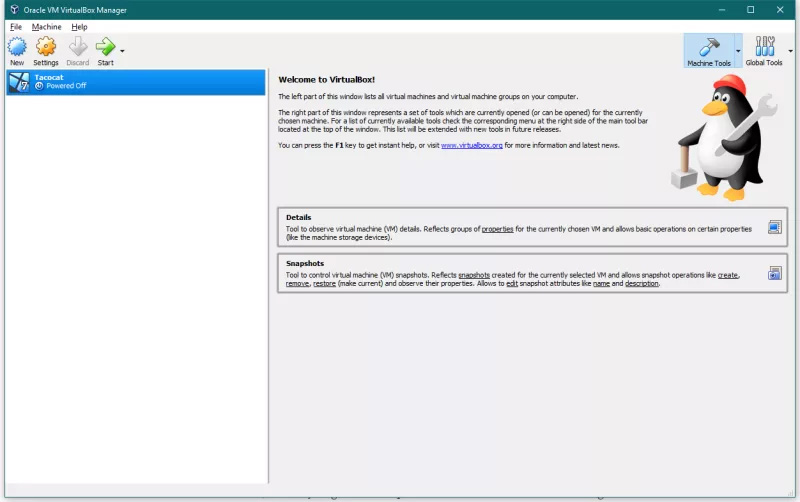This screenshot has width=800, height=502.
Task: Start the VM with green arrow icon
Action: click(x=106, y=46)
